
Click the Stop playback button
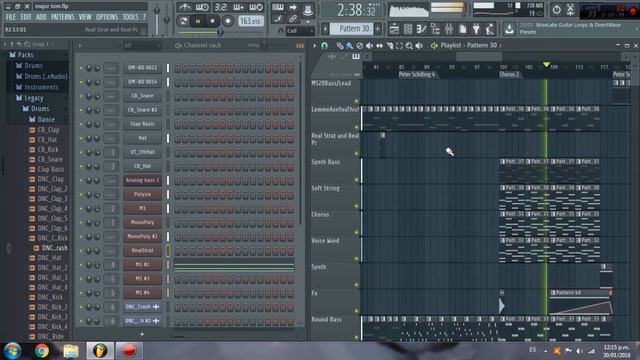(213, 21)
